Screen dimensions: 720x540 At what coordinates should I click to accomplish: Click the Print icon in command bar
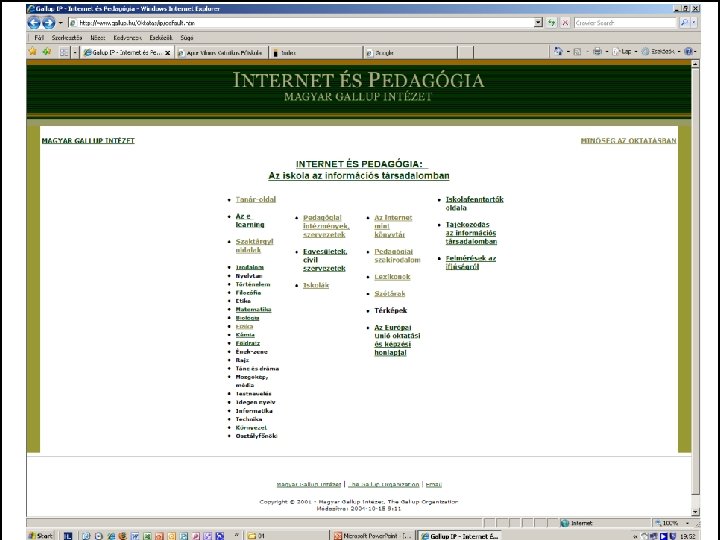597,51
